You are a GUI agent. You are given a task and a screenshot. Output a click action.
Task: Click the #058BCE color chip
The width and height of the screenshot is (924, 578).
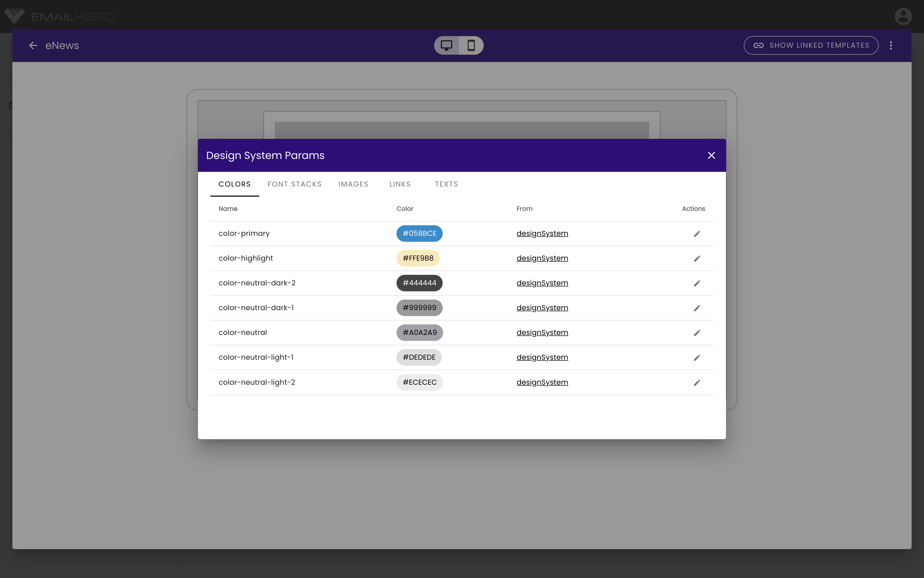click(x=419, y=233)
